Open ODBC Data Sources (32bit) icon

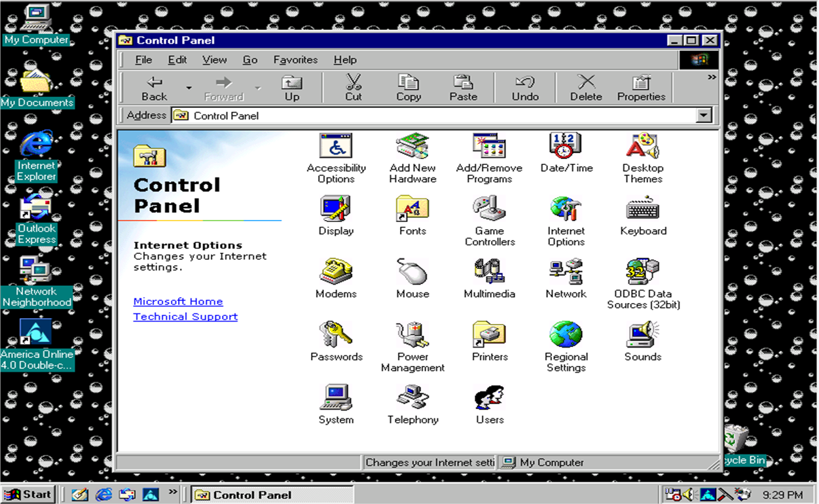(642, 272)
